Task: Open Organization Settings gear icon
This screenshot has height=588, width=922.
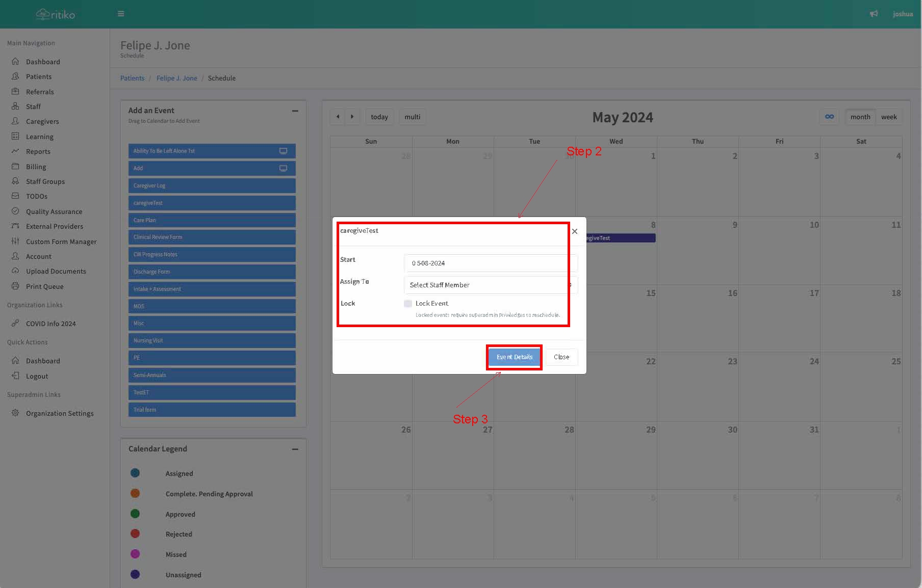Action: (x=15, y=413)
